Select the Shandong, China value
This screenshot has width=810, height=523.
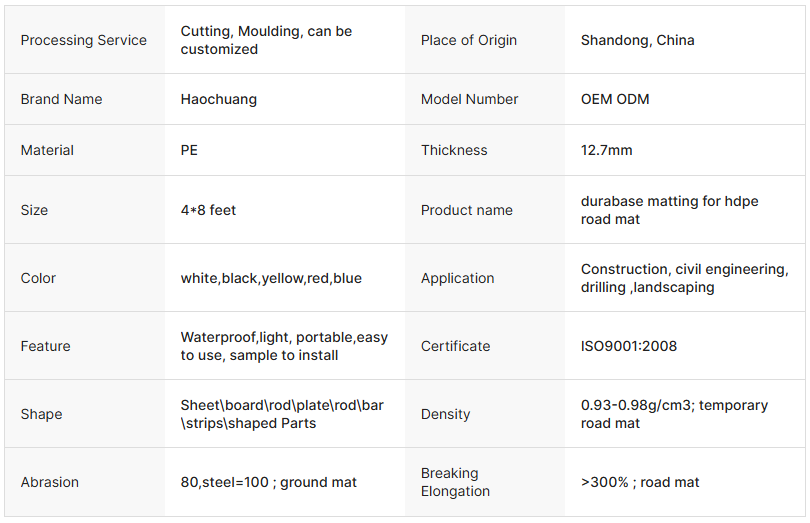coord(637,40)
